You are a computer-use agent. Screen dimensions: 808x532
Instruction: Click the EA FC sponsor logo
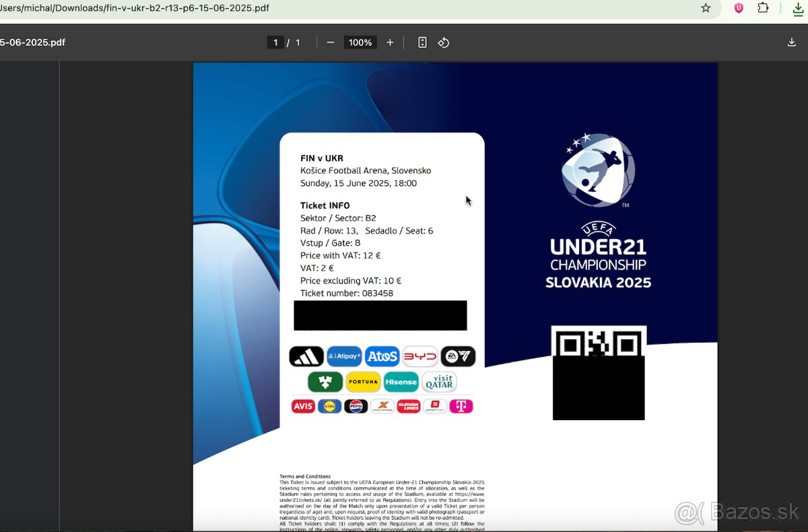[458, 356]
